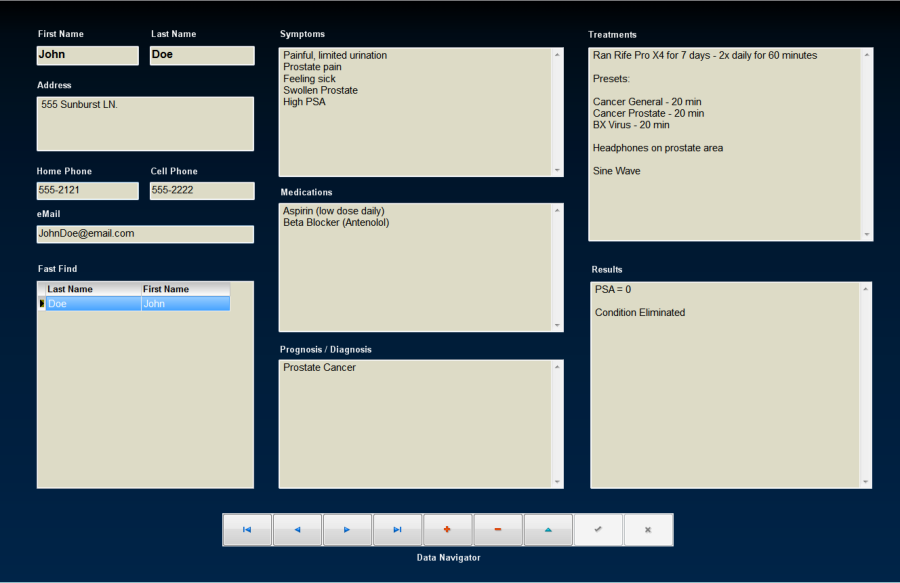
Task: Click the Last Name column header in Fast Find
Action: point(93,289)
